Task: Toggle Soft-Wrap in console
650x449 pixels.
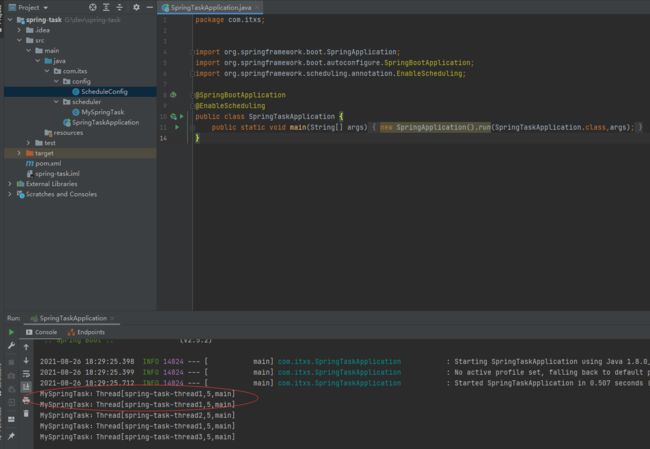Action: tap(26, 374)
